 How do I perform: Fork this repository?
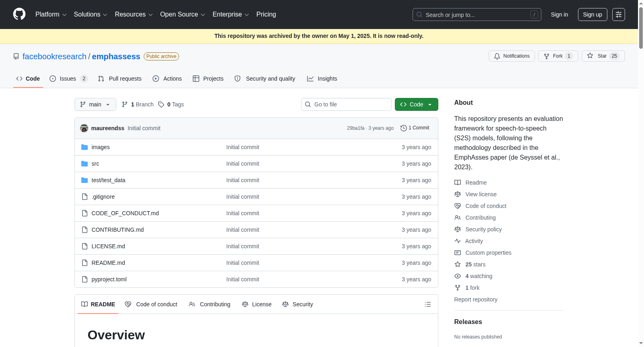tap(558, 56)
